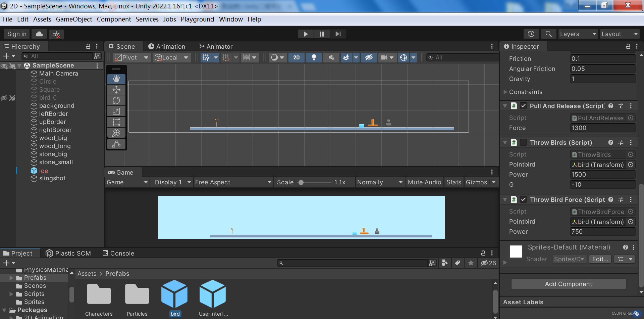This screenshot has height=319, width=644.
Task: Open the collaboration bug icon in toolbar
Action: [56, 34]
